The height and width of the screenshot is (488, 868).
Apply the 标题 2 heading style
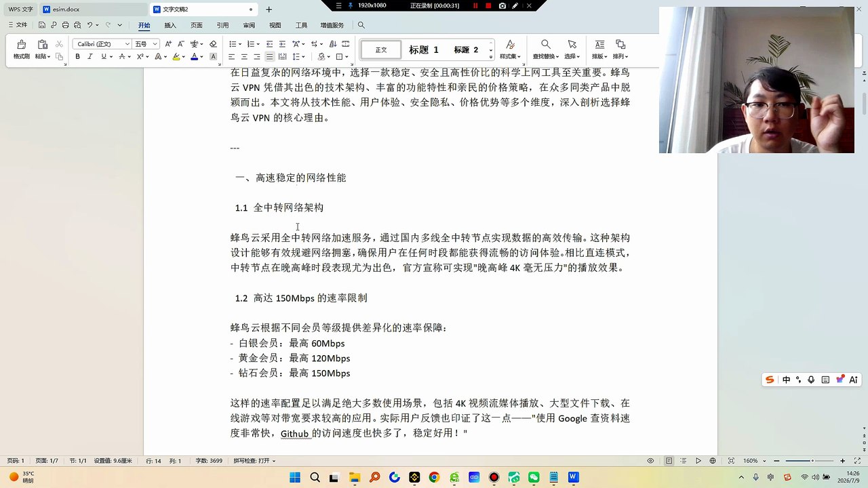(x=467, y=49)
